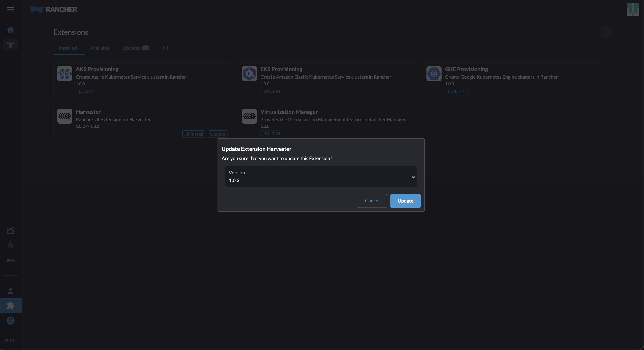
Task: Switch to the All extensions tab
Action: pyautogui.click(x=165, y=48)
